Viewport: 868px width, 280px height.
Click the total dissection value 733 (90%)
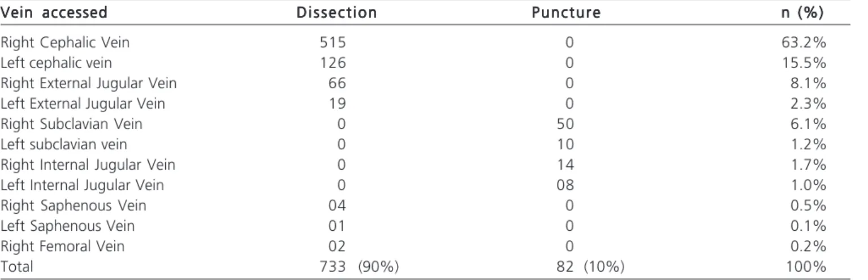(357, 266)
